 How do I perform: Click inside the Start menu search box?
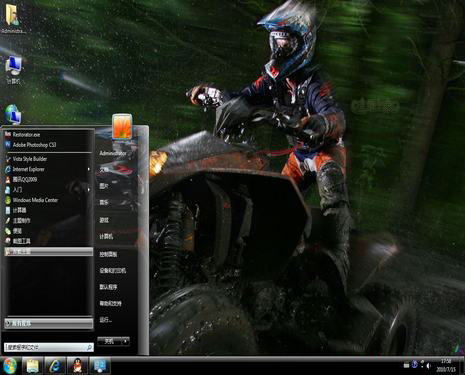point(45,348)
